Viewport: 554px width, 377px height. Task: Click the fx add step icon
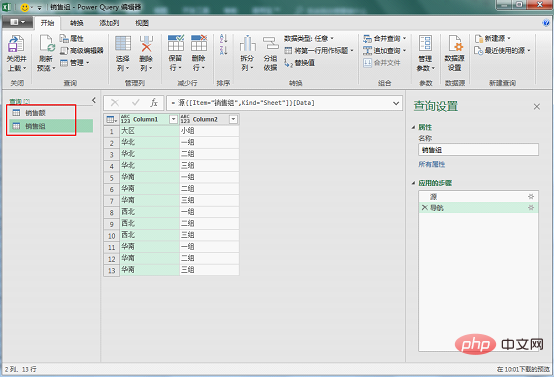(154, 103)
